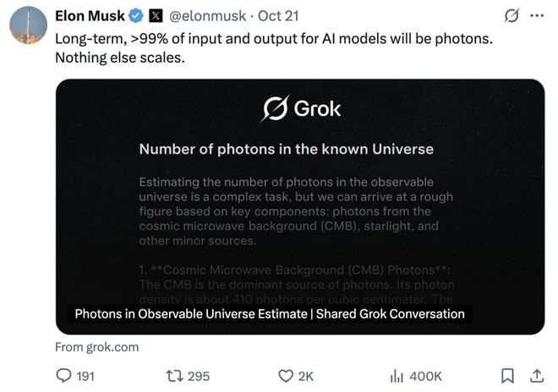
Task: Open the post's Oct 21 timestamp
Action: click(277, 16)
